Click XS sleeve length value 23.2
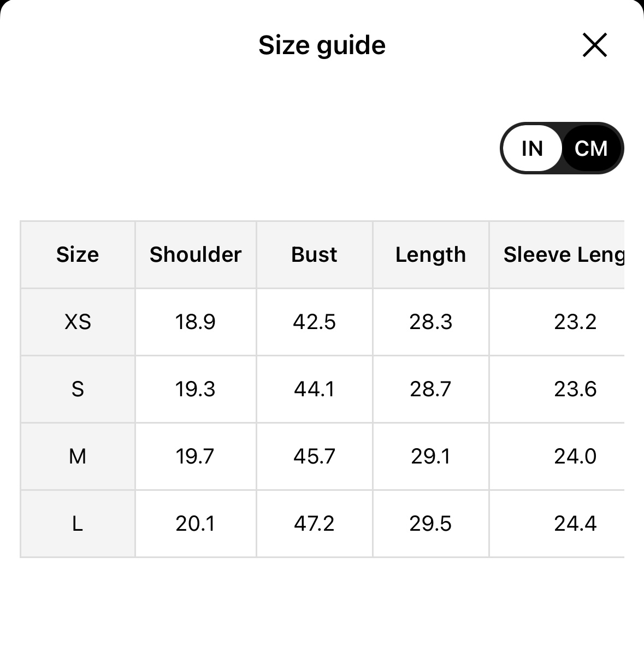The height and width of the screenshot is (657, 644). click(575, 322)
